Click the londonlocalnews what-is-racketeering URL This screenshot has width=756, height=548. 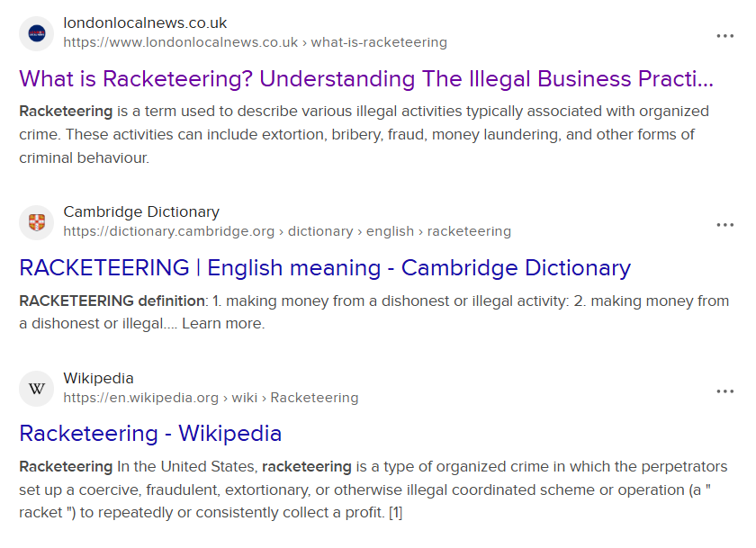pos(255,42)
